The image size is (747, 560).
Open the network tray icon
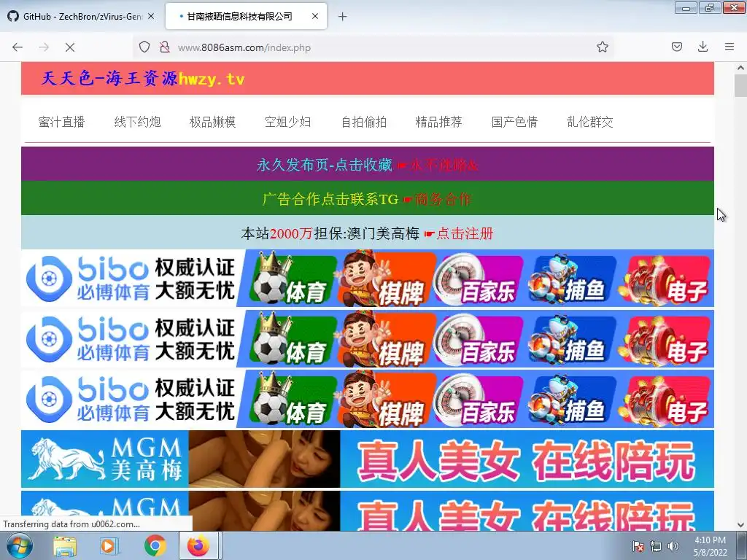[x=656, y=546]
